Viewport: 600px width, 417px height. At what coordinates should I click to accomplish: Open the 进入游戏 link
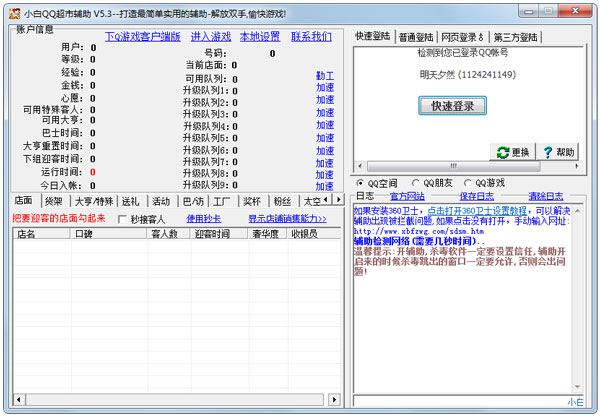tap(211, 37)
